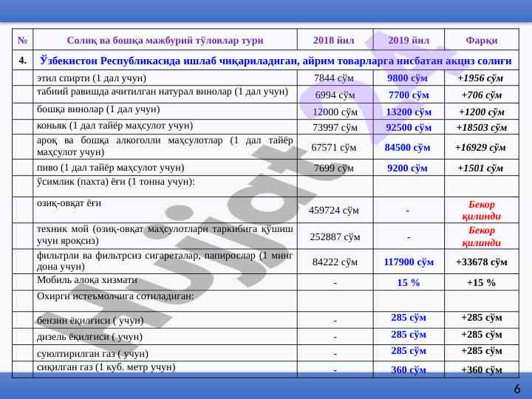Click the '7844 сўм' value

[334, 78]
